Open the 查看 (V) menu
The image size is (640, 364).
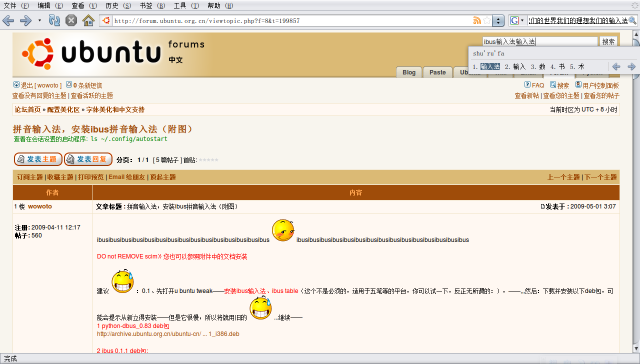pos(84,5)
